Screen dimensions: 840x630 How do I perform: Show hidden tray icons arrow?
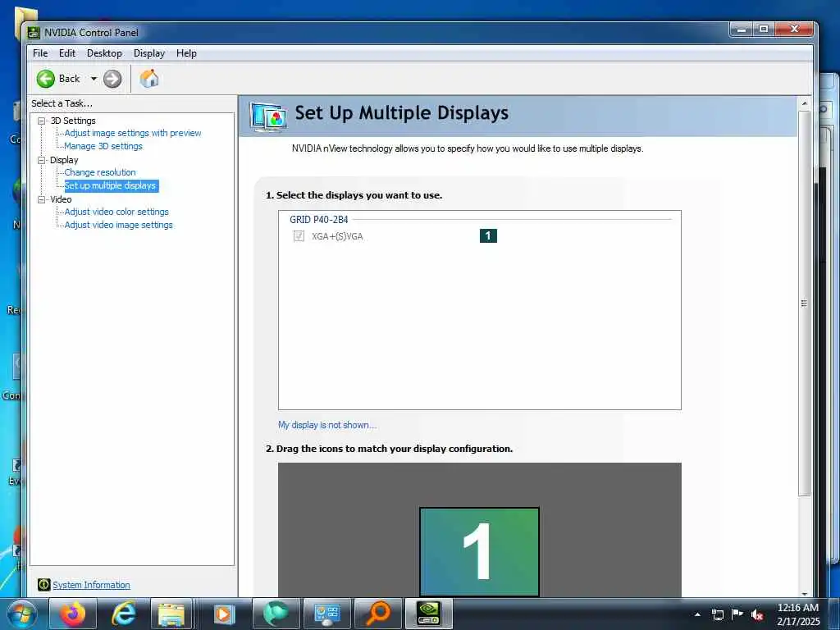697,614
